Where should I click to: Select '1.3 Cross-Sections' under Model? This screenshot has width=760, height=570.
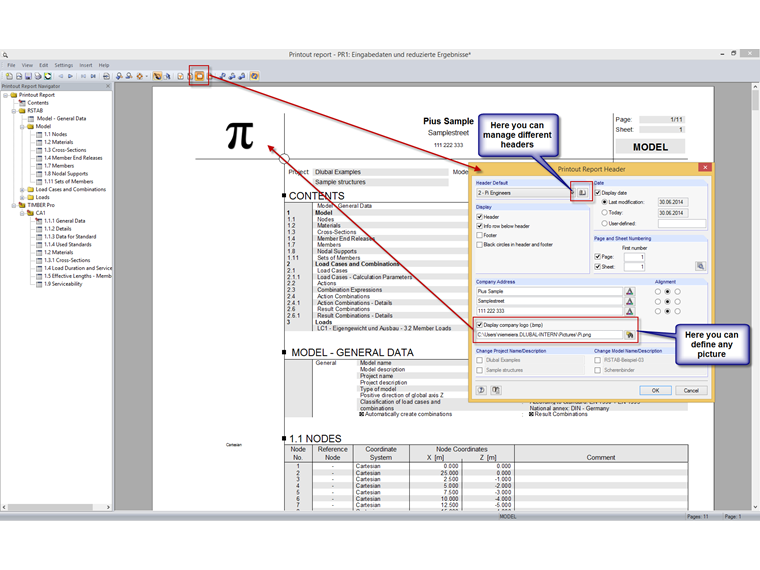(x=65, y=150)
